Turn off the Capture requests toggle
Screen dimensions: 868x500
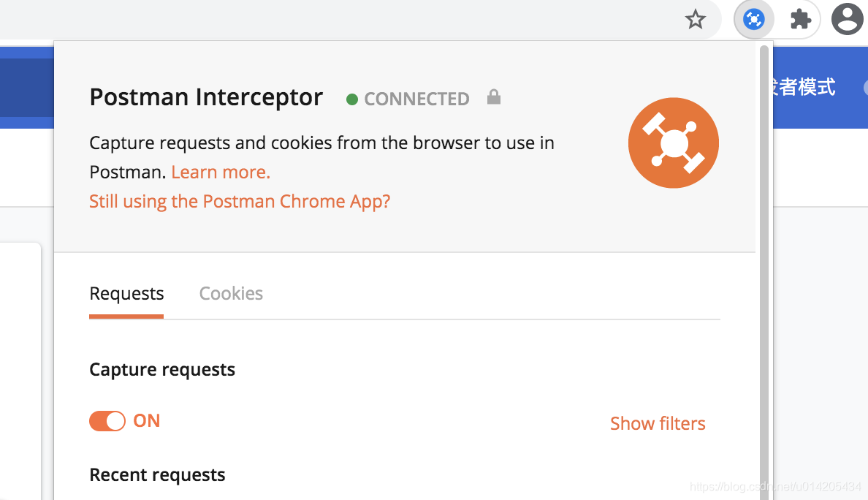click(107, 421)
